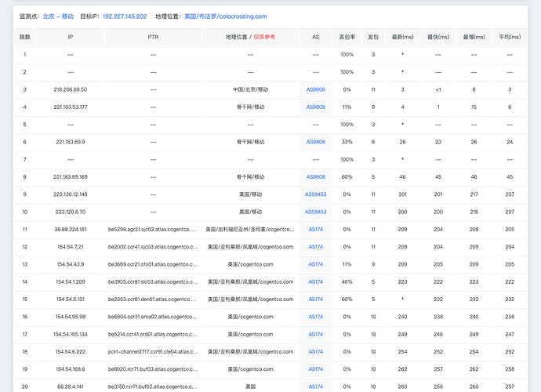
Task: Click 60% packet loss in hop 8 row
Action: tap(347, 176)
